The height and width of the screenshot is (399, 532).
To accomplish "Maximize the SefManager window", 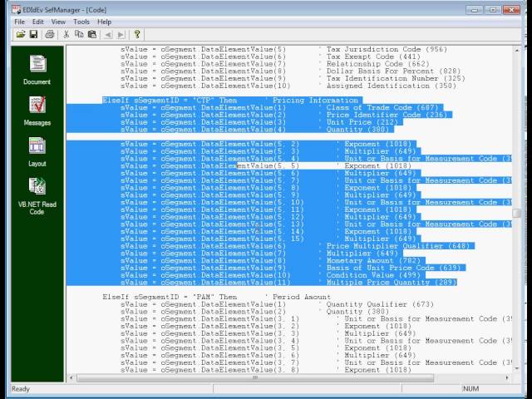I will pyautogui.click(x=492, y=10).
